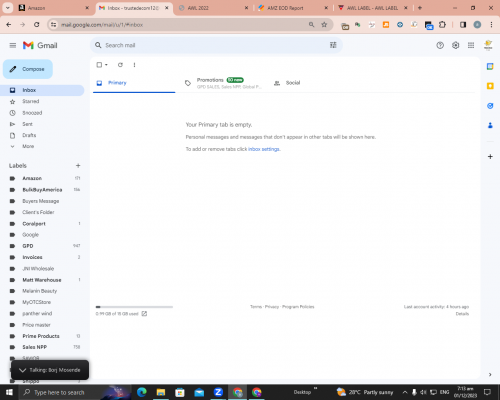Open the Drafts folder
Image resolution: width=500 pixels, height=400 pixels.
42,135
